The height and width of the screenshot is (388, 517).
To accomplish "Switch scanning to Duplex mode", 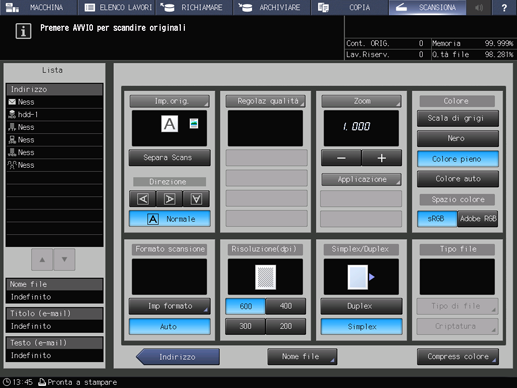I will 361,306.
